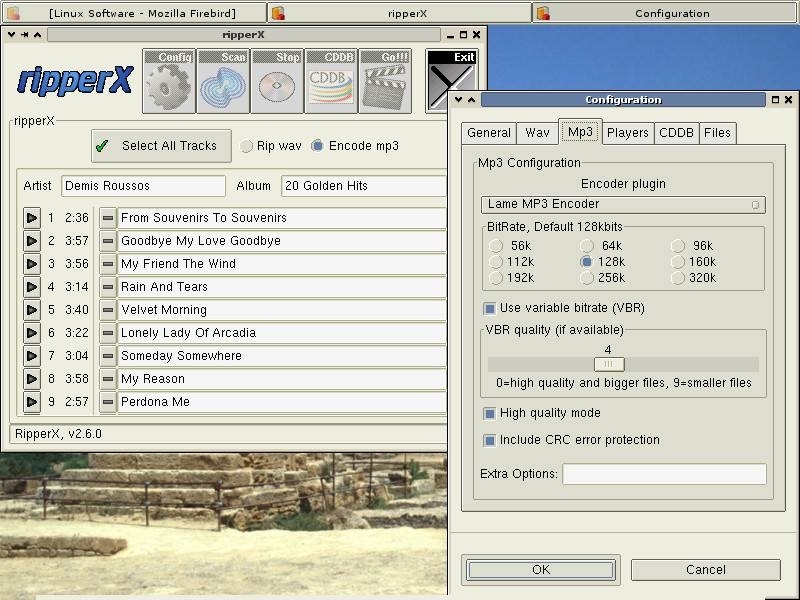Toggle selection button for Lonely Lady Of Arcadia
The image size is (800, 600).
click(x=108, y=333)
